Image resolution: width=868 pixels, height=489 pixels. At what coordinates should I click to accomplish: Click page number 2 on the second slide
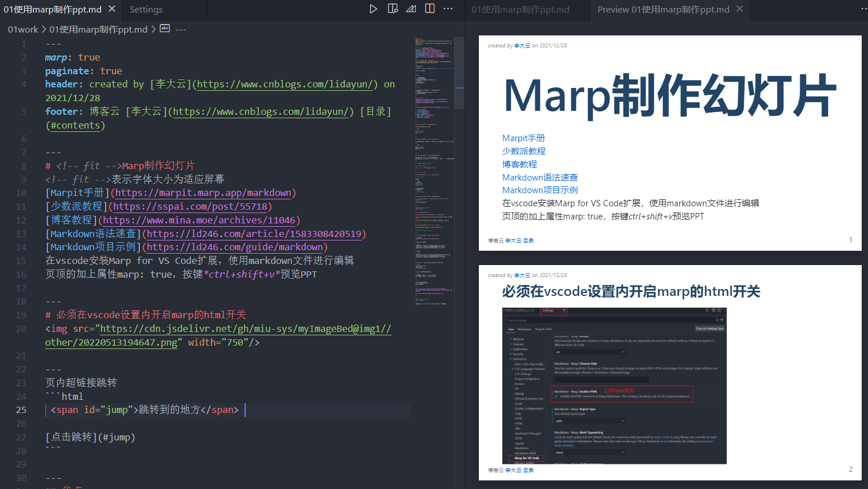(850, 470)
